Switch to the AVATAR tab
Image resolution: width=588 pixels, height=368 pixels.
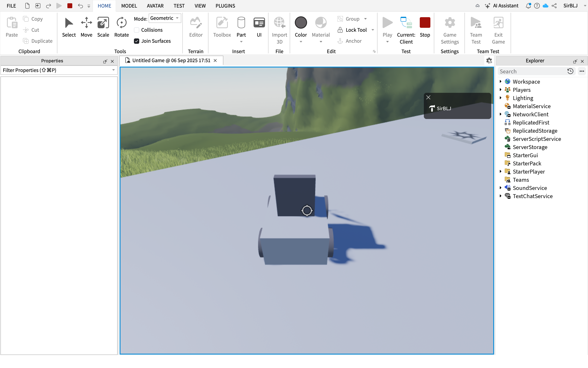click(x=155, y=6)
